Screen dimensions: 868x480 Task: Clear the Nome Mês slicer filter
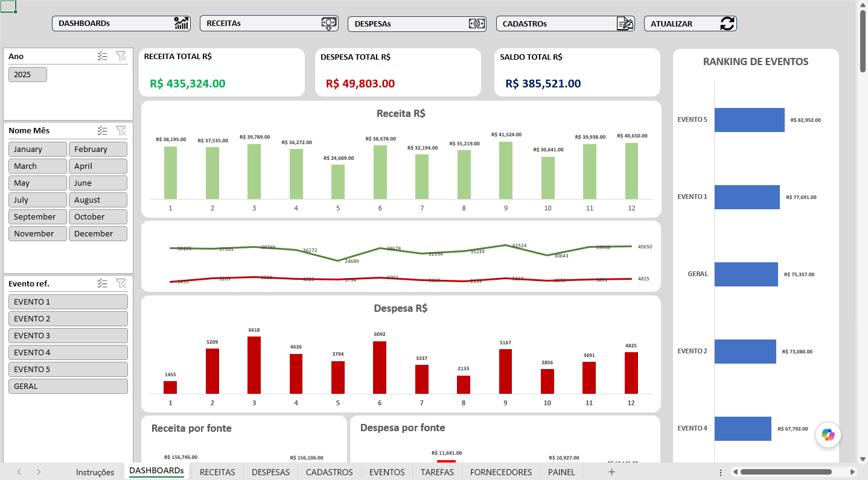pos(121,130)
